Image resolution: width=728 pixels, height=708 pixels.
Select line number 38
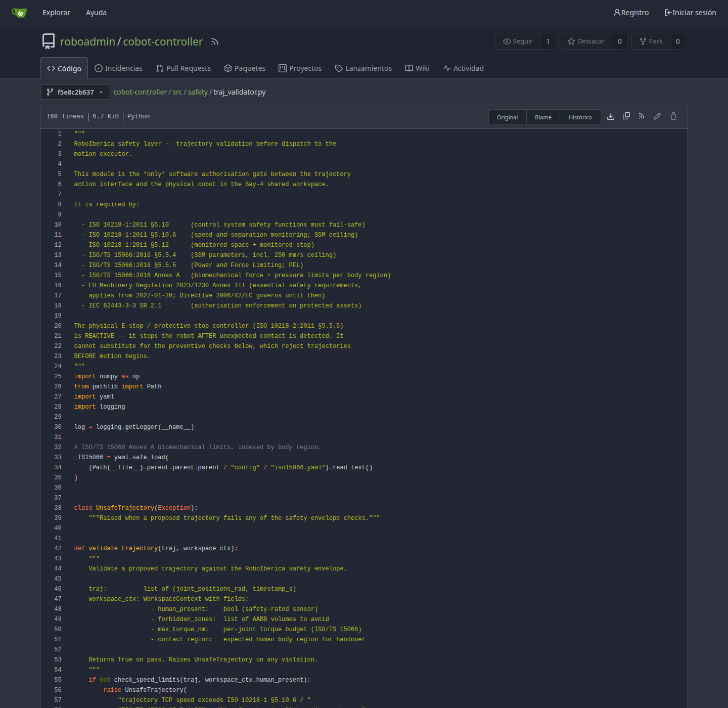coord(58,508)
